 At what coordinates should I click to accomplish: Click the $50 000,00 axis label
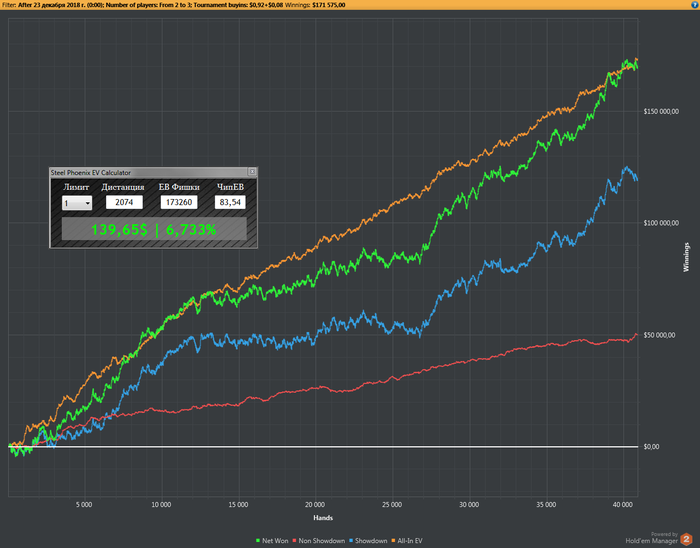(659, 335)
